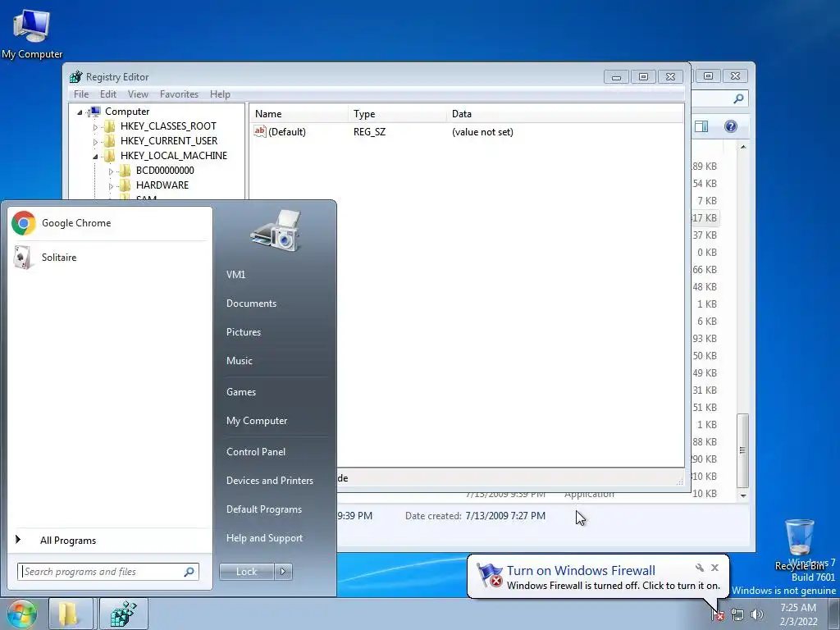This screenshot has width=840, height=630.
Task: Open Devices and Printers from Start menu
Action: [269, 481]
